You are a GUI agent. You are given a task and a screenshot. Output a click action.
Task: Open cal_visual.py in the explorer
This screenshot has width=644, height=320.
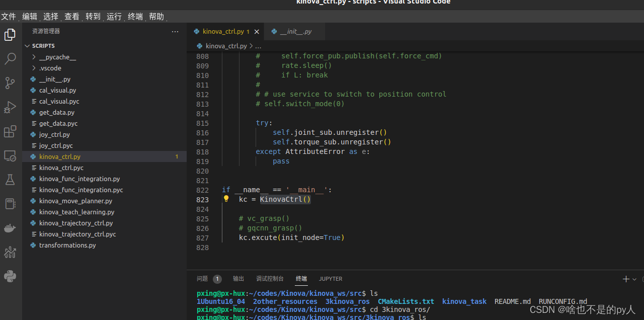click(104, 90)
